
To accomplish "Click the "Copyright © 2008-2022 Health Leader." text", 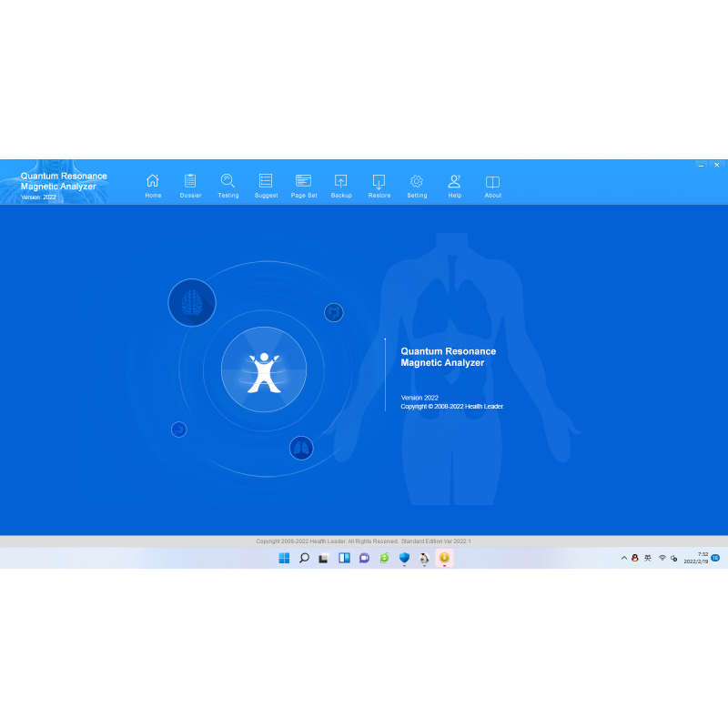I will [452, 406].
